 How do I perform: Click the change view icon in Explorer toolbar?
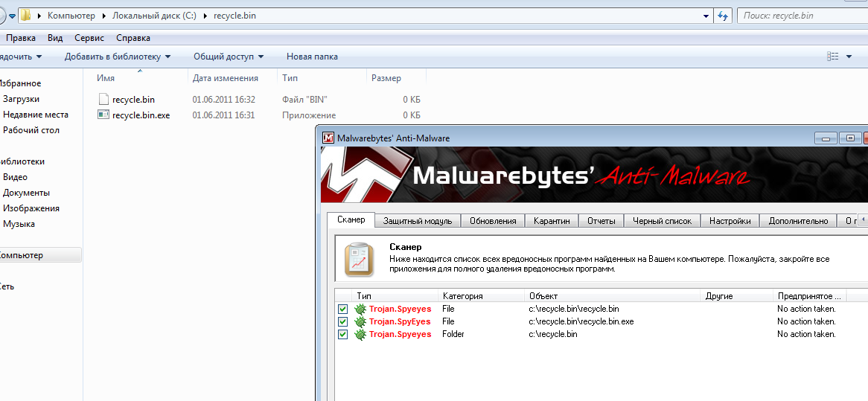pyautogui.click(x=832, y=57)
